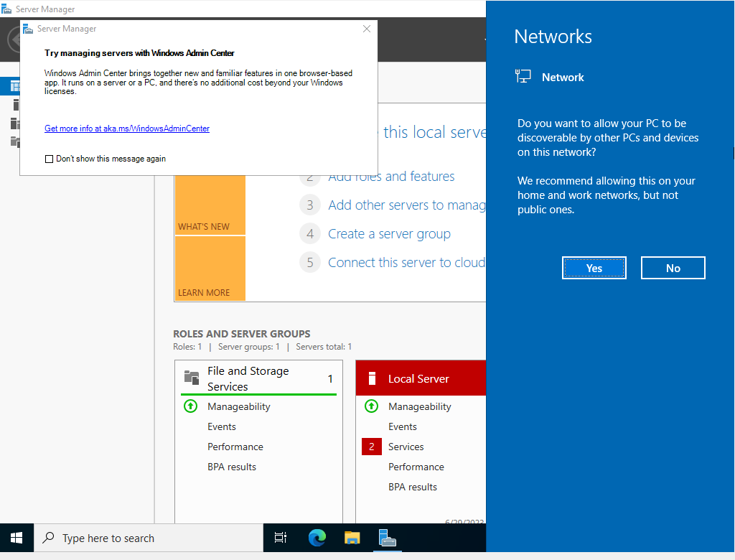
Task: Open the Local Server tile header
Action: coord(421,378)
